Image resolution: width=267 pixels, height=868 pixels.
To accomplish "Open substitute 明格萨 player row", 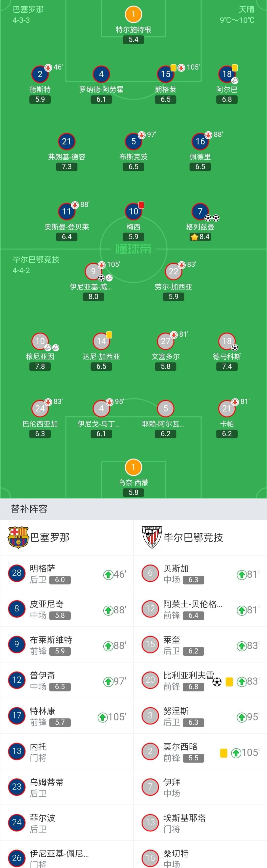I will tap(67, 573).
